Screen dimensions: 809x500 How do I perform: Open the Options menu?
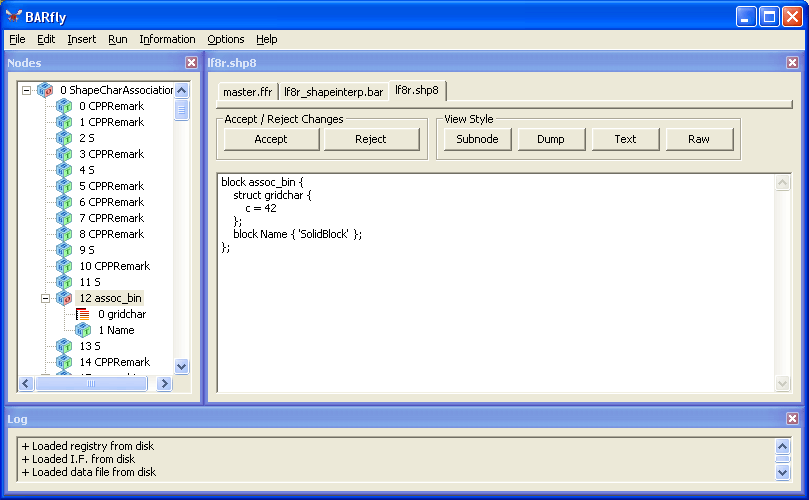click(225, 39)
